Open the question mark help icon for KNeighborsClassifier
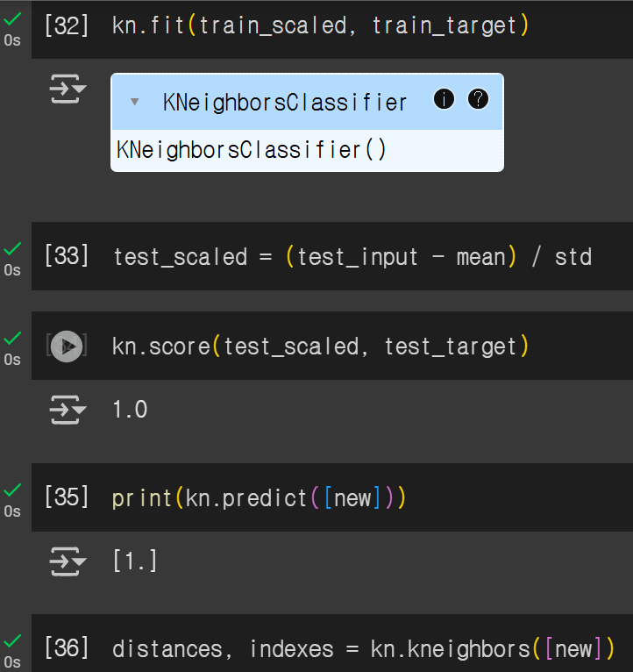 pyautogui.click(x=478, y=99)
